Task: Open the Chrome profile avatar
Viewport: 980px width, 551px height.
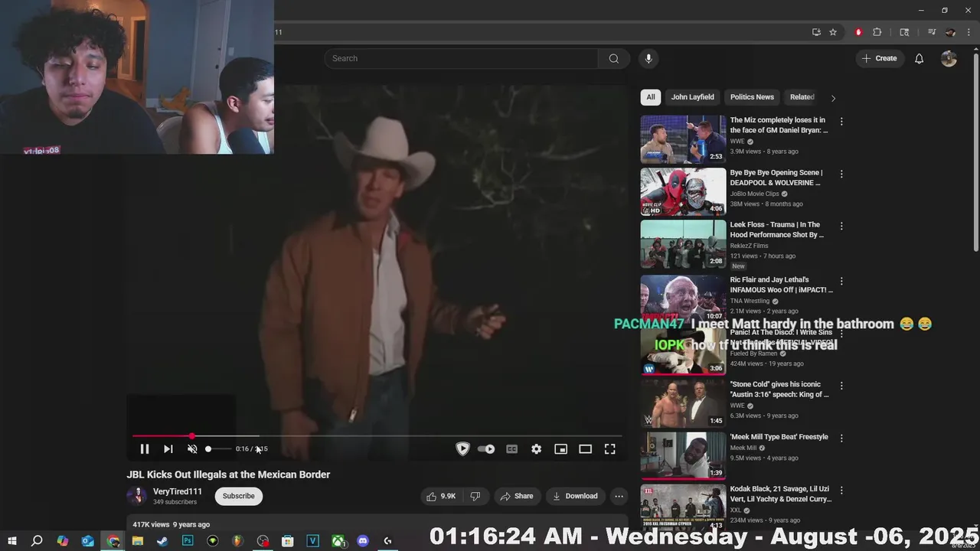Action: coord(950,32)
